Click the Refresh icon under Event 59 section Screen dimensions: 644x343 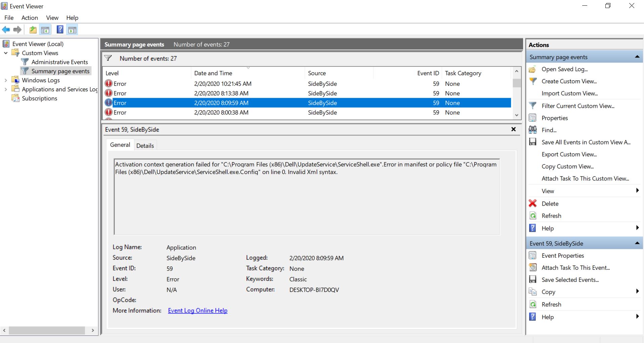pos(533,304)
